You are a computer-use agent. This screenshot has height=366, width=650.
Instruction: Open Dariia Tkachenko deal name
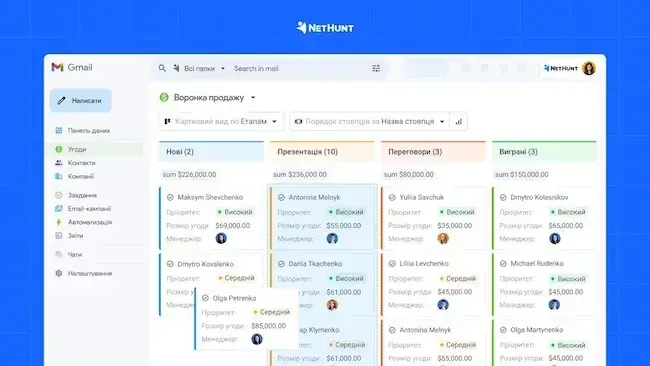click(x=315, y=264)
